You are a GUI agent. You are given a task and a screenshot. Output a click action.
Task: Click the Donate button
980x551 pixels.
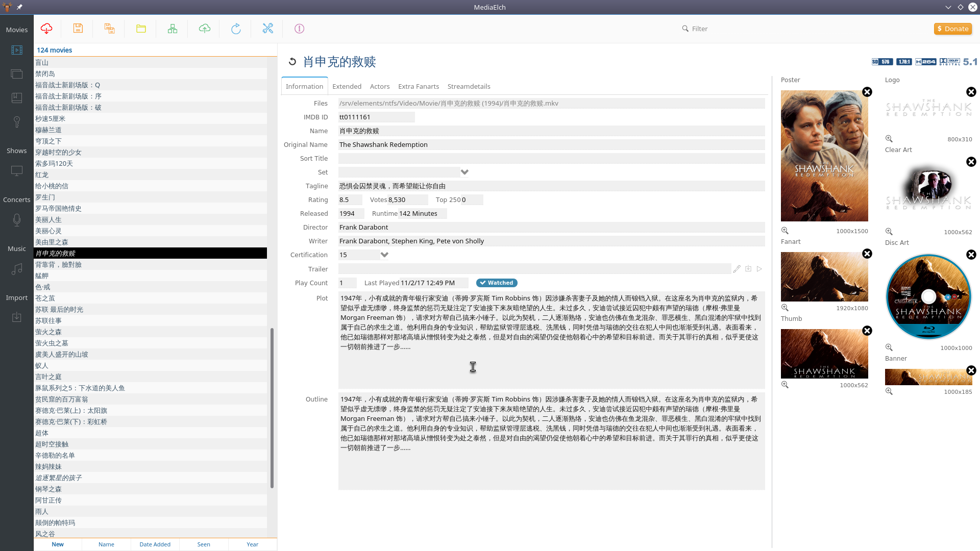pos(953,29)
